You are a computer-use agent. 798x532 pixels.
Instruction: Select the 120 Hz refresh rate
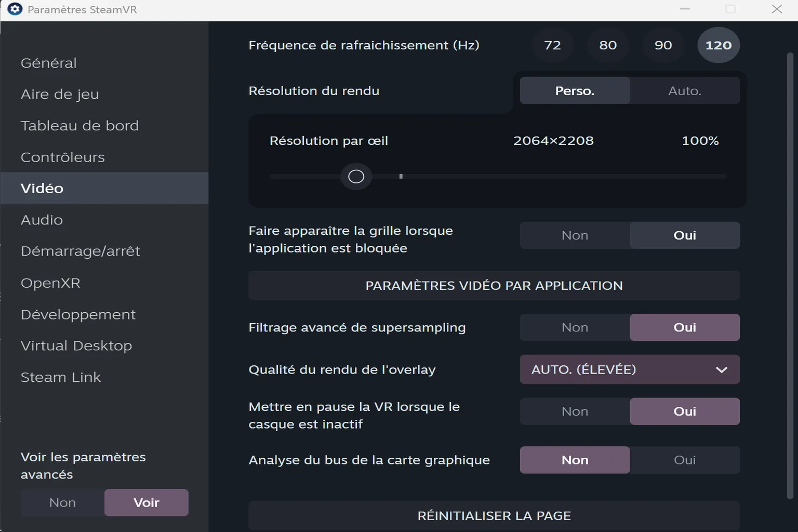coord(719,45)
